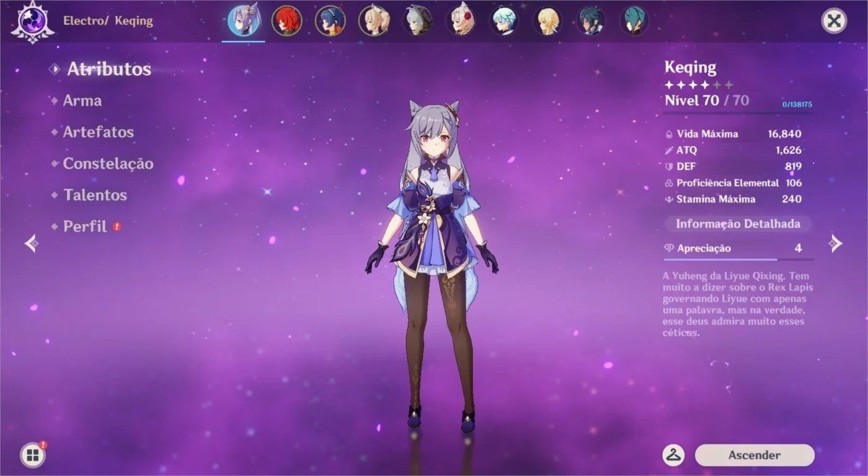This screenshot has width=868, height=476.
Task: Click the Apreciação friendship bar
Action: point(738,259)
